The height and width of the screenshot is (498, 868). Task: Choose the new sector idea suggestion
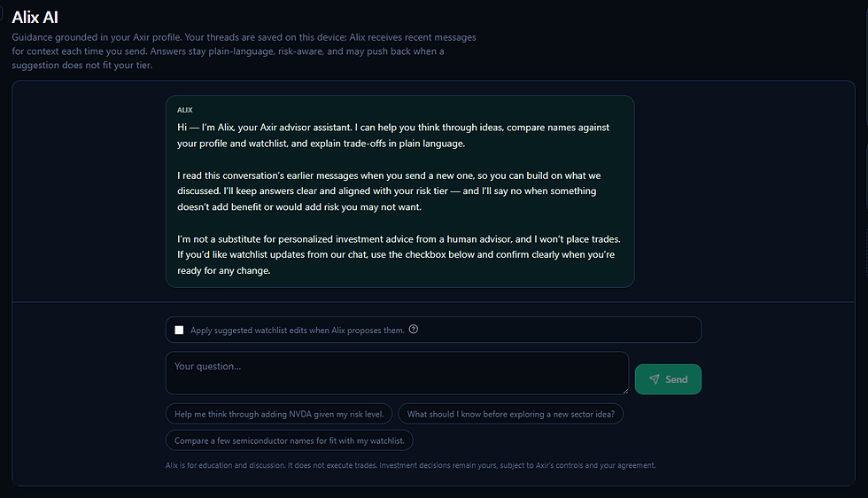pos(510,414)
